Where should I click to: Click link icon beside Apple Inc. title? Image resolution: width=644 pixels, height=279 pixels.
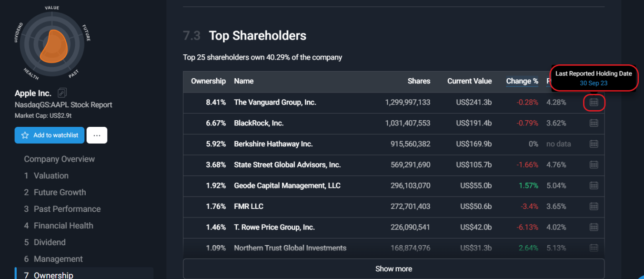(x=62, y=93)
